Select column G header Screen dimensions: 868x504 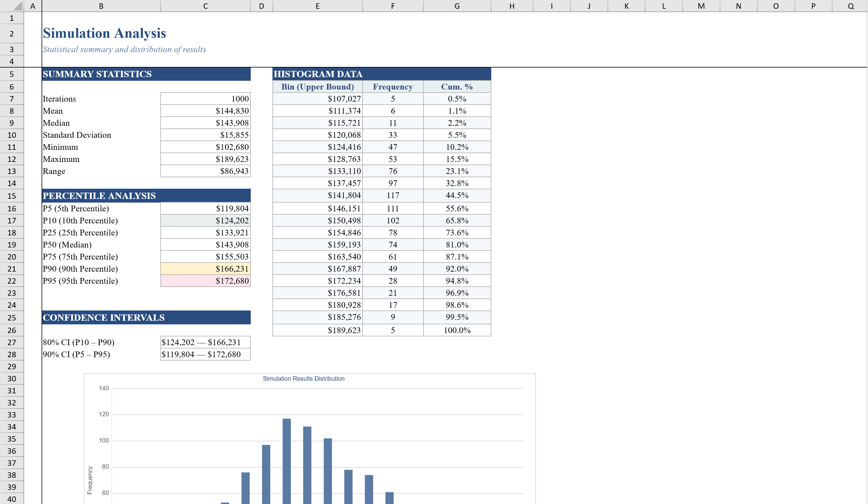[x=457, y=5]
